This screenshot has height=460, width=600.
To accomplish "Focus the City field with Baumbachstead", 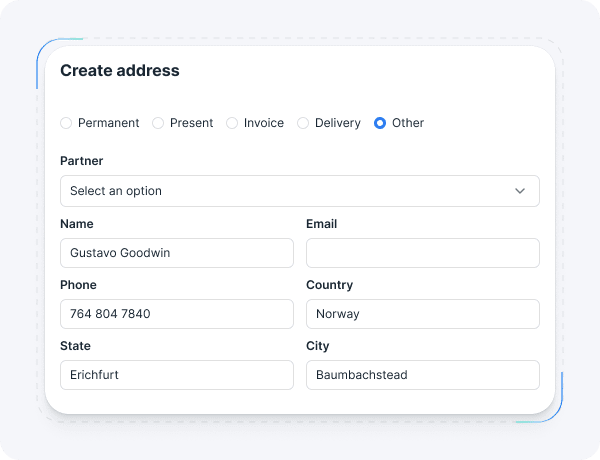I will (423, 375).
